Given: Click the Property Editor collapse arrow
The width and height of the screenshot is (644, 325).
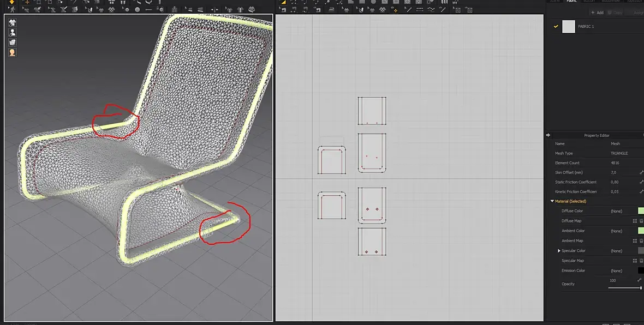Looking at the screenshot, I should 548,135.
